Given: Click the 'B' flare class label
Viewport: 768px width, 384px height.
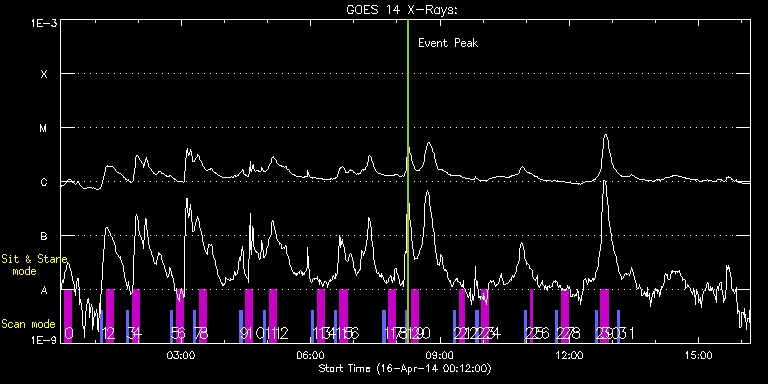Looking at the screenshot, I should (44, 236).
